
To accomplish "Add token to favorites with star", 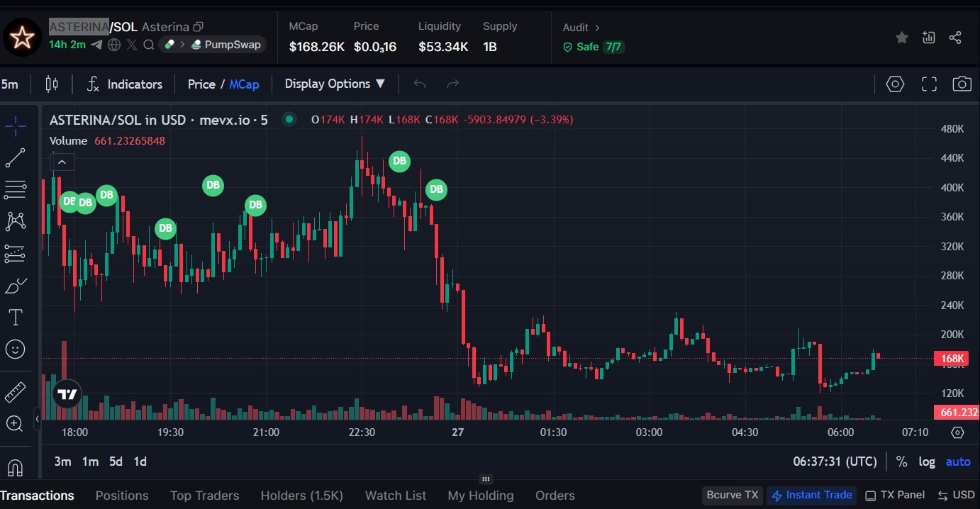I will (x=901, y=38).
